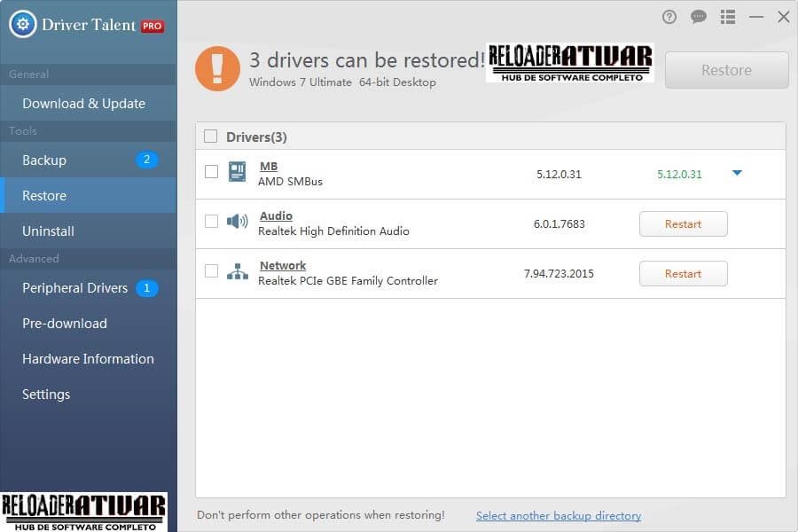Open Uninstall in the sidebar

click(89, 231)
